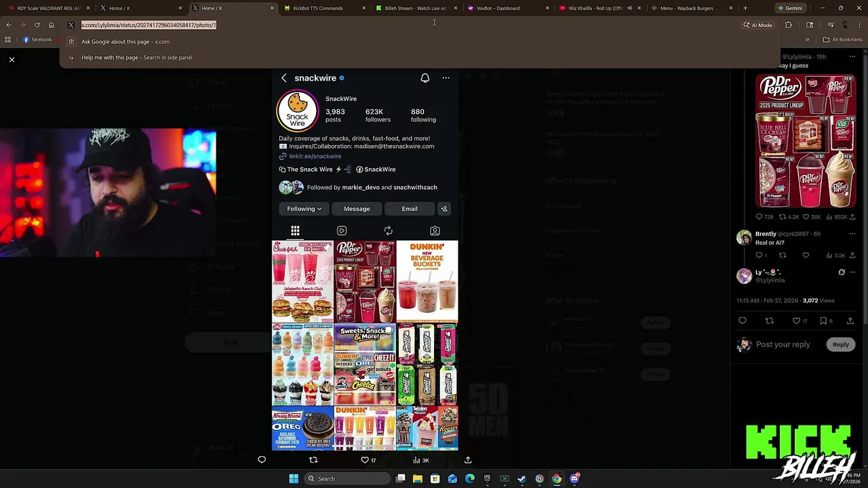The width and height of the screenshot is (868, 488).
Task: Click the Windows taskbar Search box
Action: click(346, 479)
